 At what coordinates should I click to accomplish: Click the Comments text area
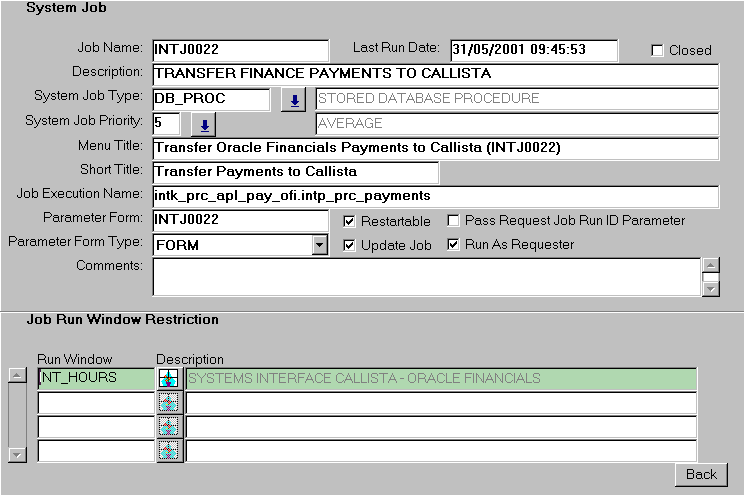coord(425,277)
